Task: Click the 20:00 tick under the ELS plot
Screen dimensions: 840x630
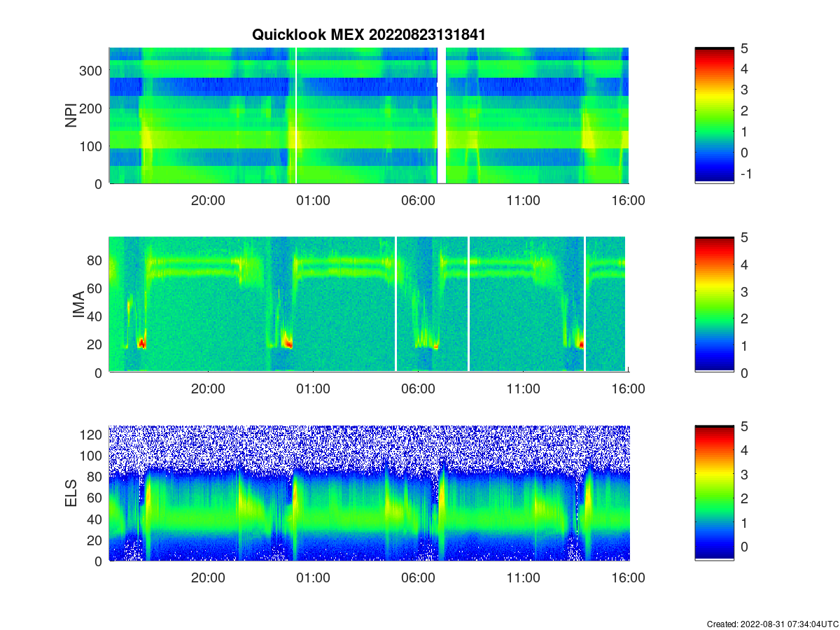Action: click(x=208, y=578)
